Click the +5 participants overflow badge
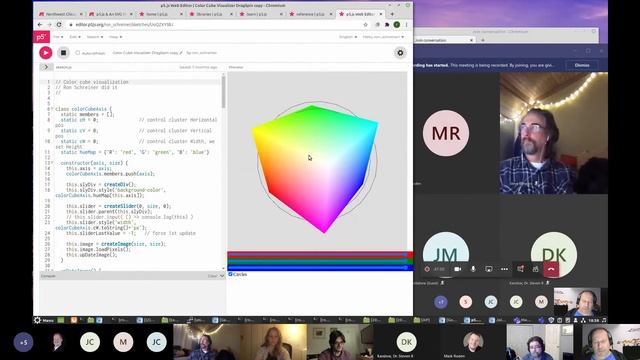 click(x=23, y=342)
